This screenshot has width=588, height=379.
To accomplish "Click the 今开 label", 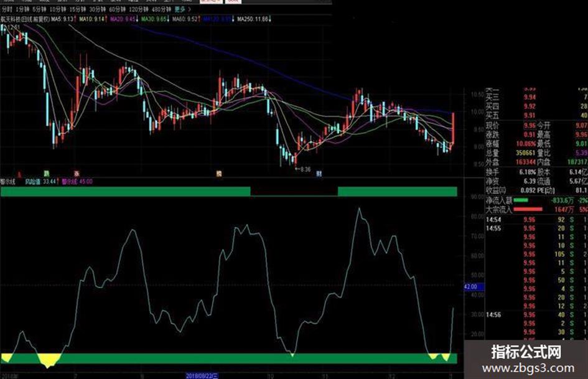I will point(544,125).
